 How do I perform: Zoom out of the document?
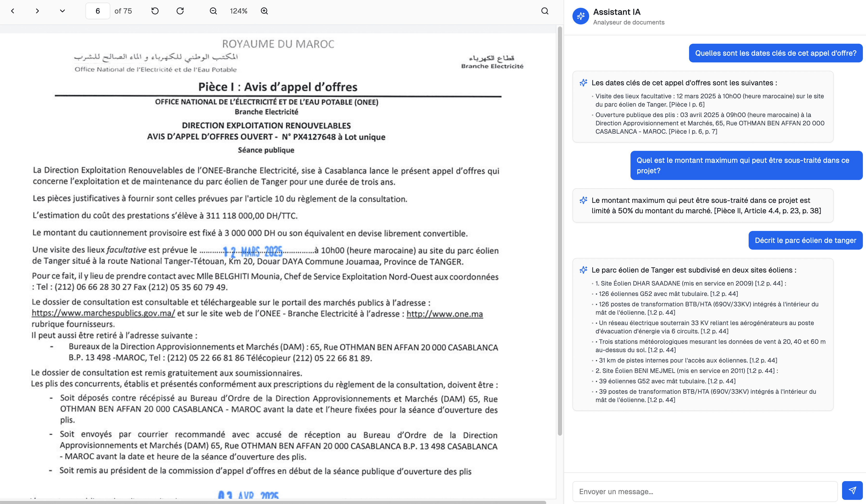[x=213, y=11]
